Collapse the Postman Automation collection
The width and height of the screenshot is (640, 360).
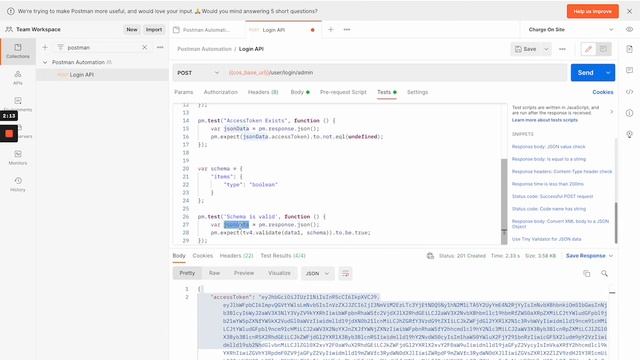[x=45, y=62]
